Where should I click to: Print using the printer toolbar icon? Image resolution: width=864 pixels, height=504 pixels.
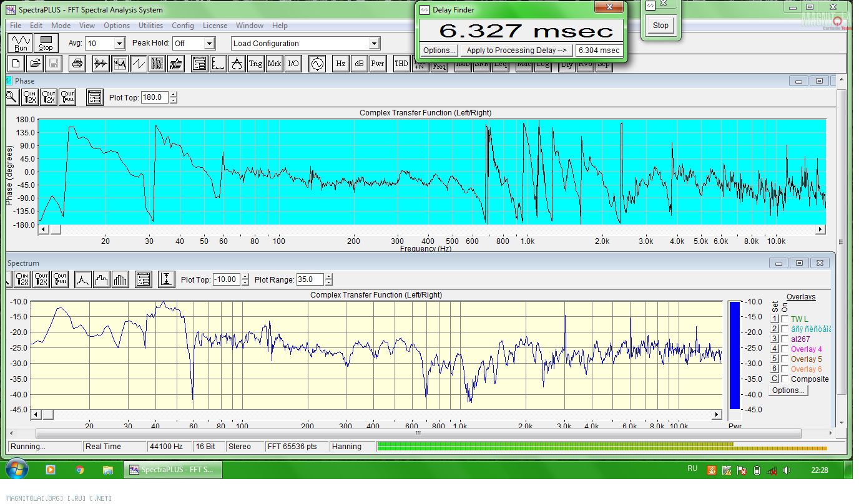click(x=77, y=63)
